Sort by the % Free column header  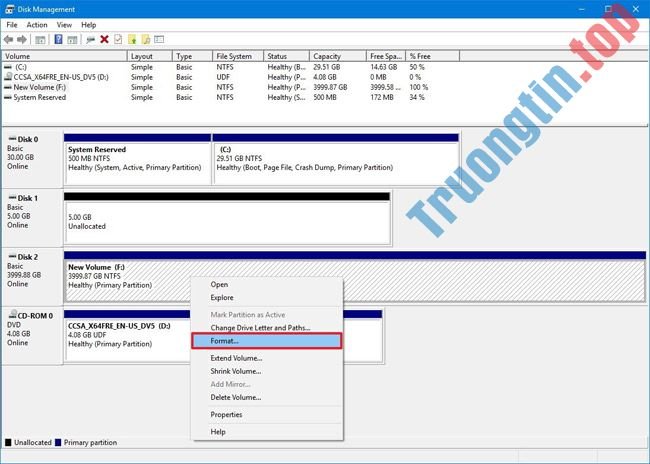433,56
